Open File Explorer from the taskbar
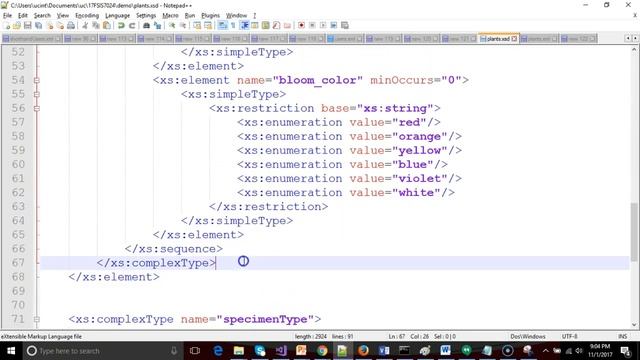640x360 pixels. point(239,351)
